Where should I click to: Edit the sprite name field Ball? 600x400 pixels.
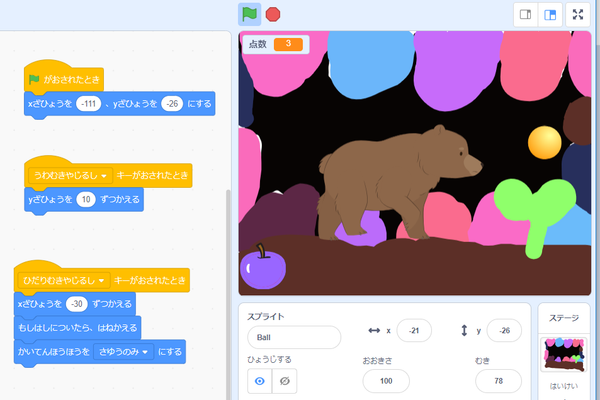(x=294, y=337)
